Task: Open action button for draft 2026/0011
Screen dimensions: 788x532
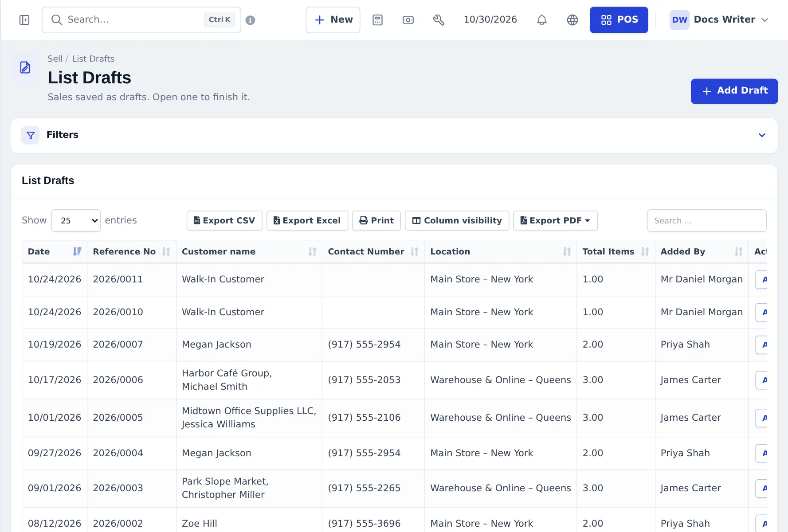Action: coord(761,280)
